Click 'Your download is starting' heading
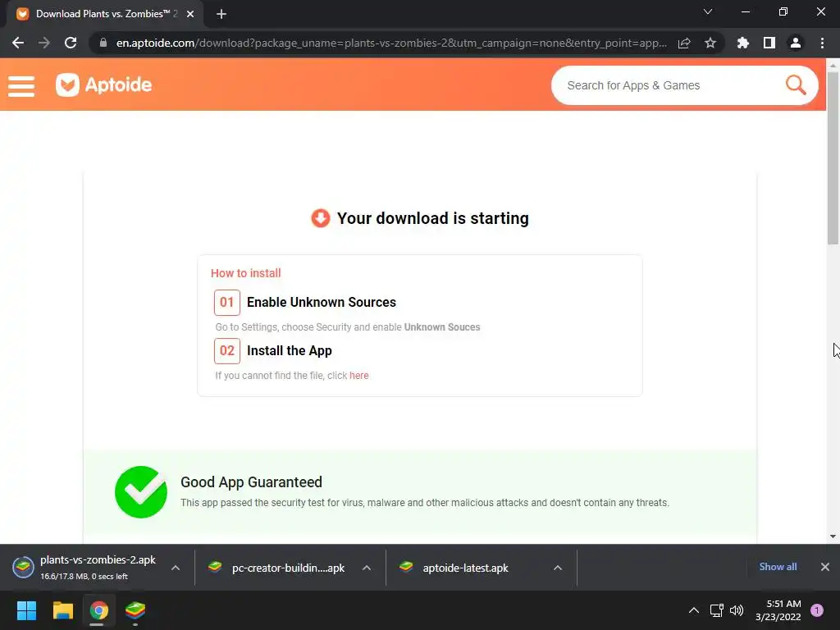 [433, 218]
